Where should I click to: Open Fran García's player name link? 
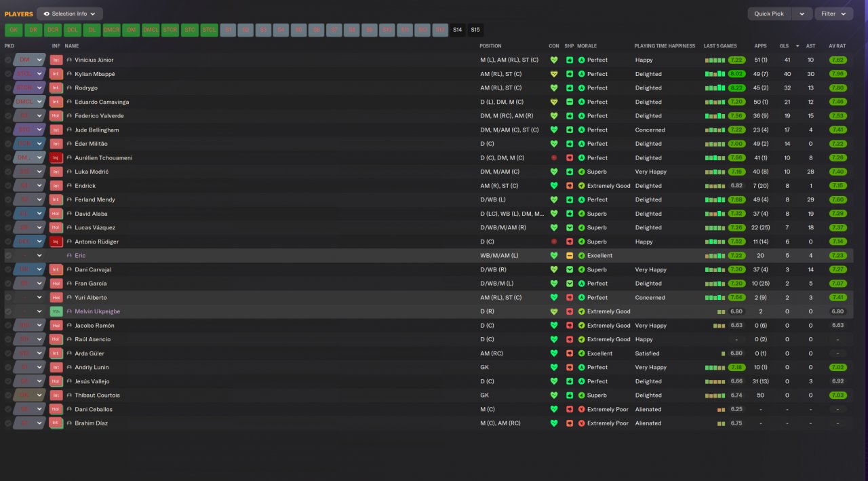point(91,284)
